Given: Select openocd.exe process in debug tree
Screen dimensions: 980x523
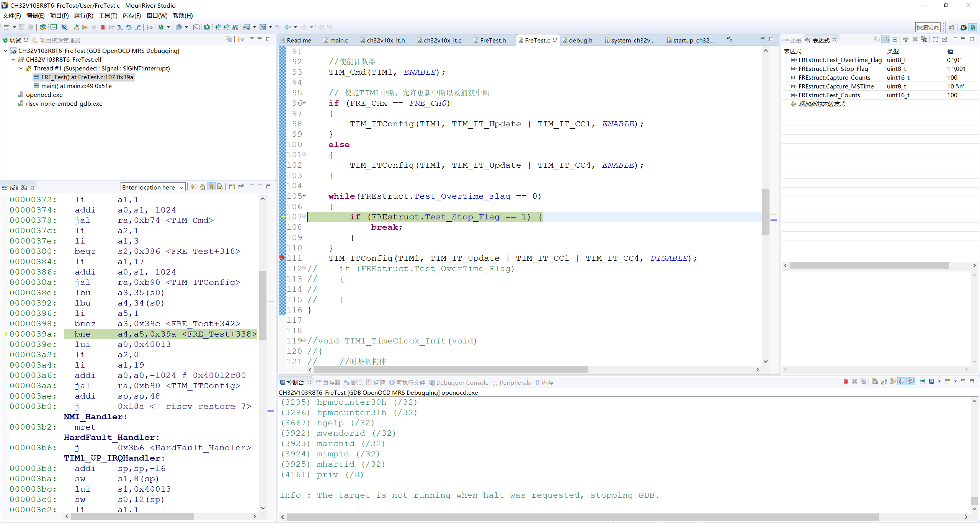Looking at the screenshot, I should tap(44, 95).
